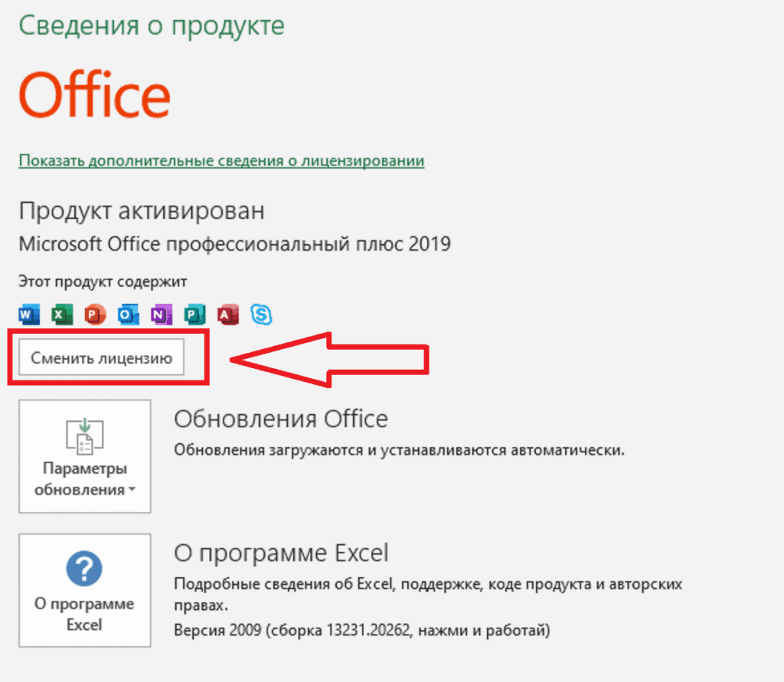Click the Этот продукт содержит label
The width and height of the screenshot is (784, 682).
click(x=103, y=282)
